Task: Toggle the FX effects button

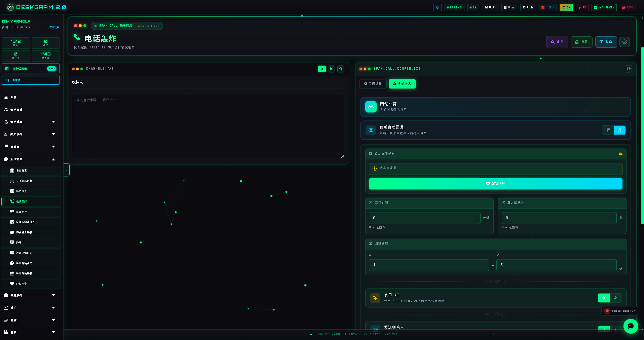Action: click(582, 7)
